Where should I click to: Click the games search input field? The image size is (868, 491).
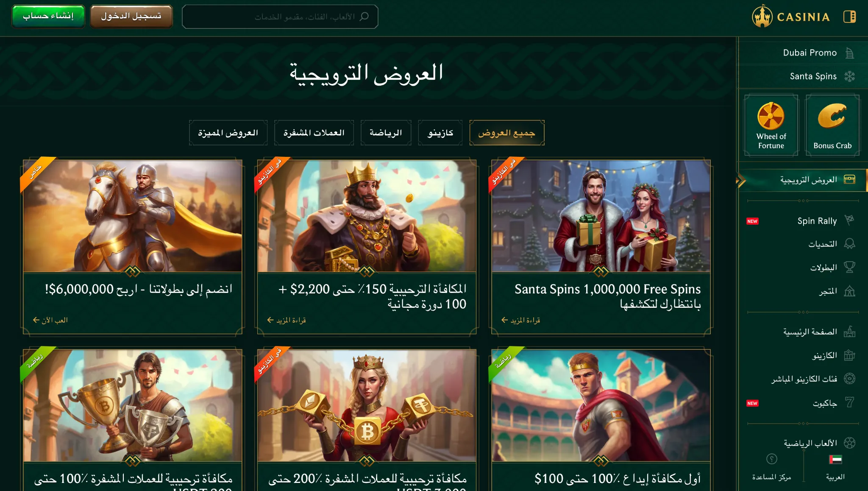[x=280, y=17]
